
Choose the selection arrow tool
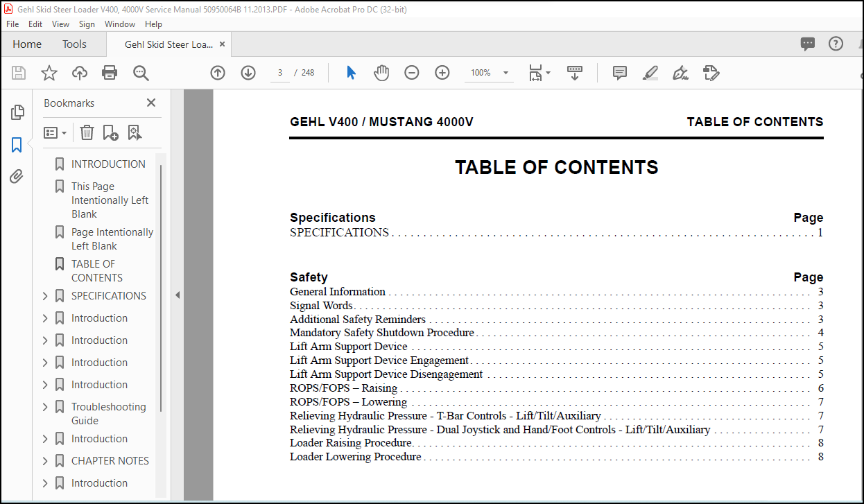click(351, 73)
